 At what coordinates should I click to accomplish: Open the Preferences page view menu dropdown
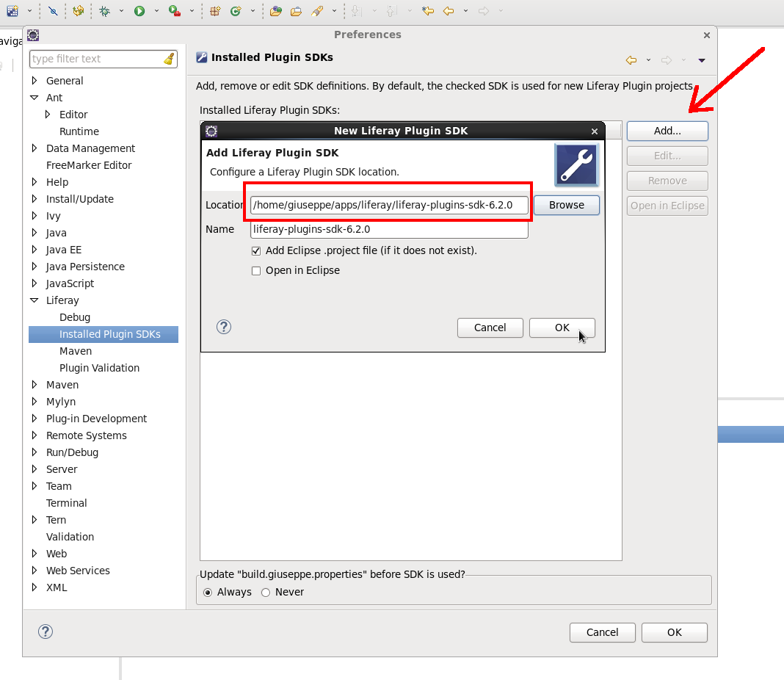(702, 60)
